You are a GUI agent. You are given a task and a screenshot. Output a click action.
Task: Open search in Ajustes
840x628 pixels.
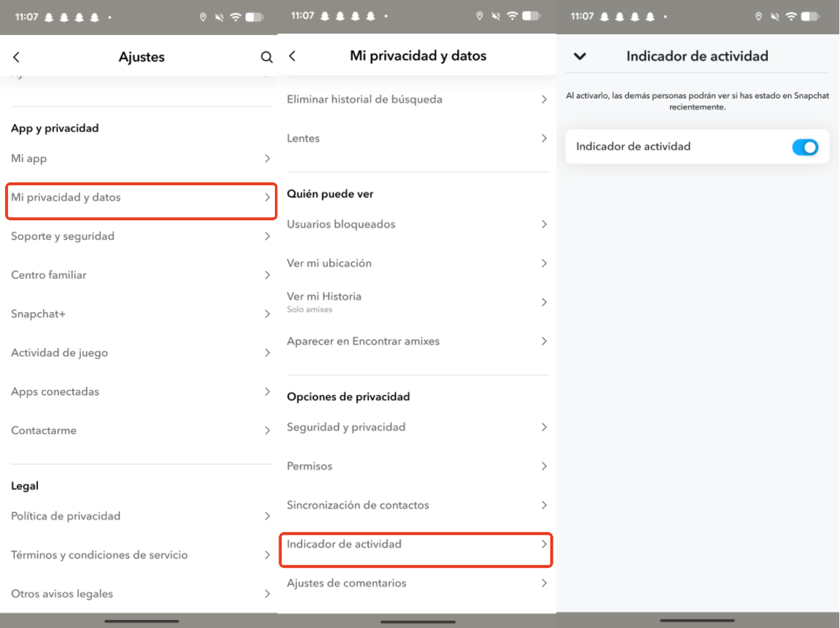[x=266, y=57]
